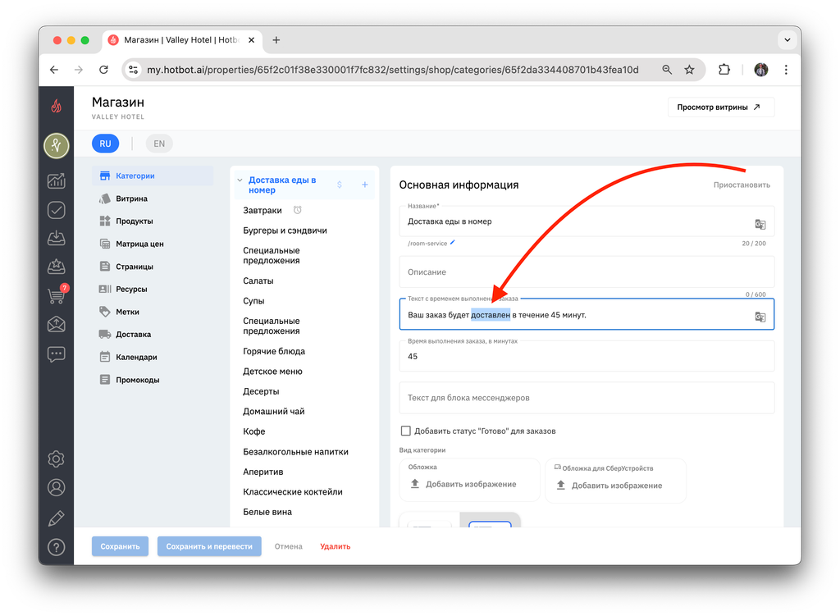Click Сохранить и перевести button
Image resolution: width=840 pixels, height=616 pixels.
click(x=209, y=546)
